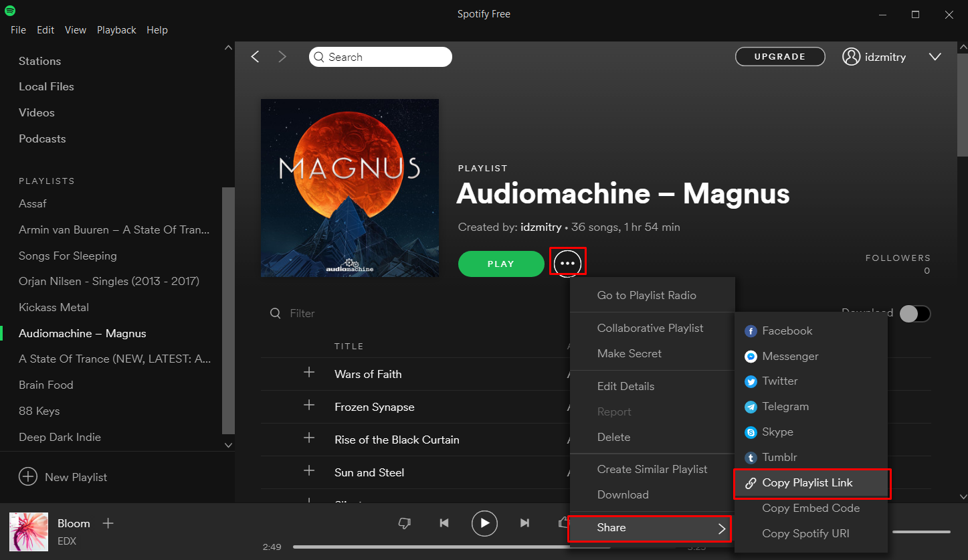
Task: Add Frozen Synapse with plus icon
Action: [309, 405]
